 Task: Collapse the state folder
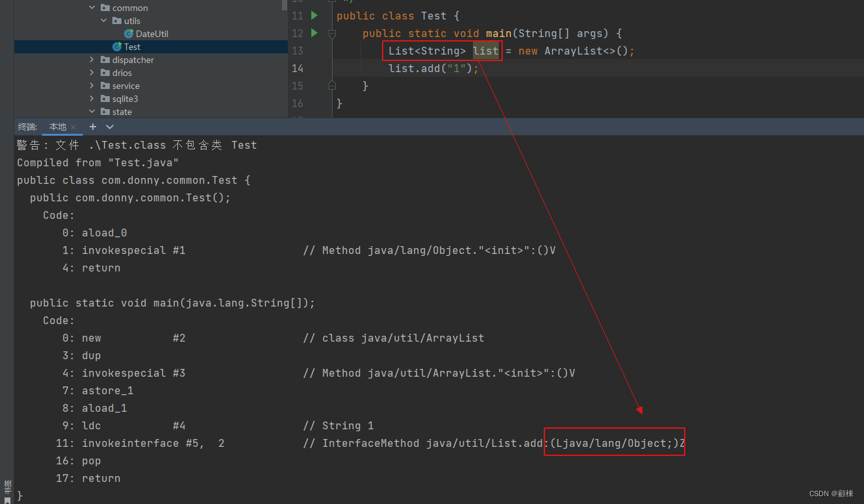[x=92, y=112]
